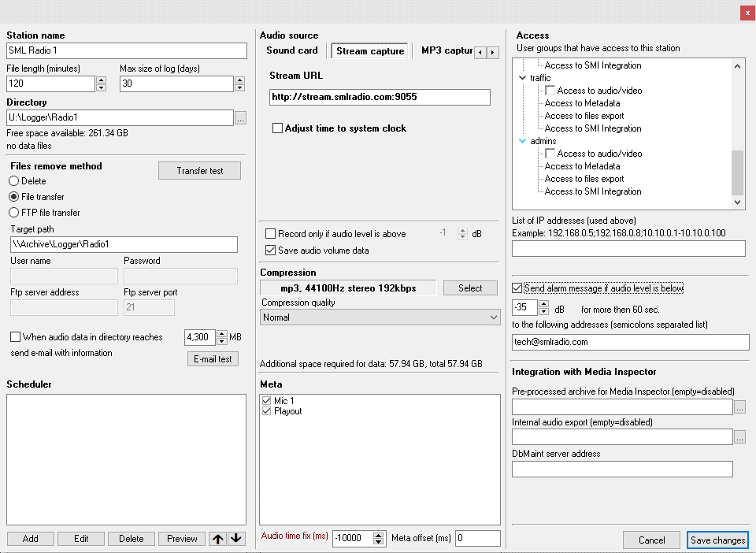The height and width of the screenshot is (553, 756).
Task: Increase directory size MB threshold
Action: coord(222,334)
